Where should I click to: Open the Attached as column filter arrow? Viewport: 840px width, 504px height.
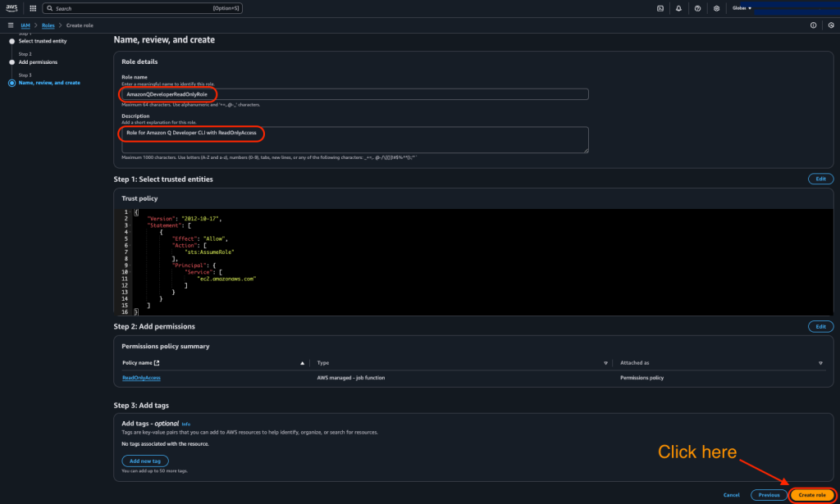820,363
